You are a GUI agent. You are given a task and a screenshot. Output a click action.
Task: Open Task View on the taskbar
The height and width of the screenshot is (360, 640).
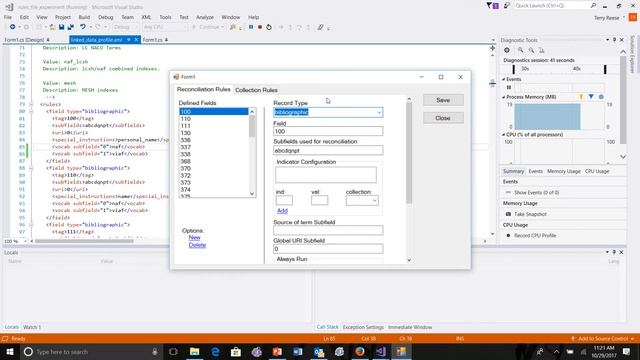click(173, 351)
